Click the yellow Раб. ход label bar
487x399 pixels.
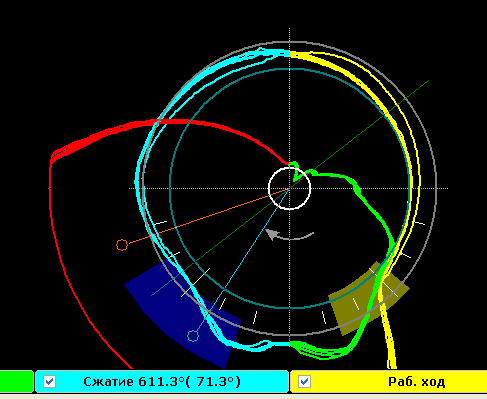pyautogui.click(x=389, y=381)
